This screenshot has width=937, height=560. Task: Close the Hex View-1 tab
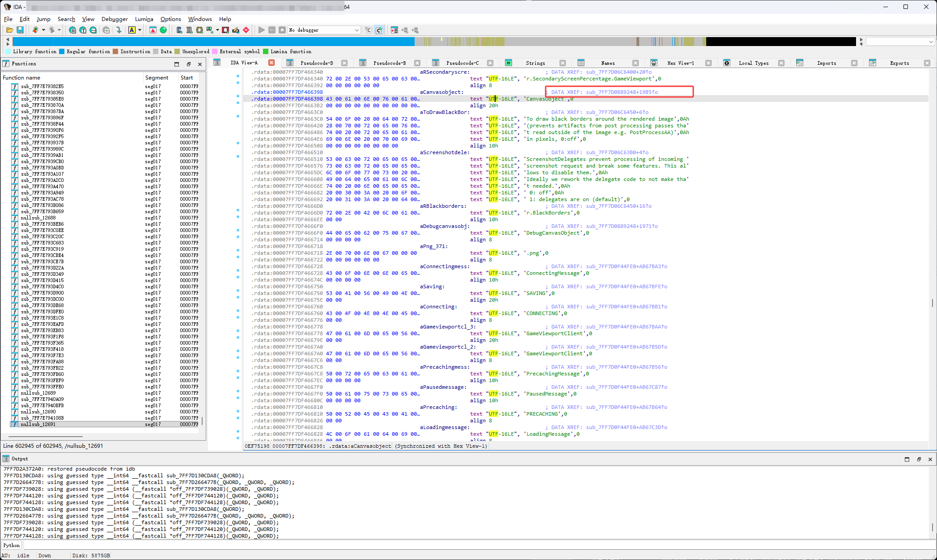[x=708, y=63]
